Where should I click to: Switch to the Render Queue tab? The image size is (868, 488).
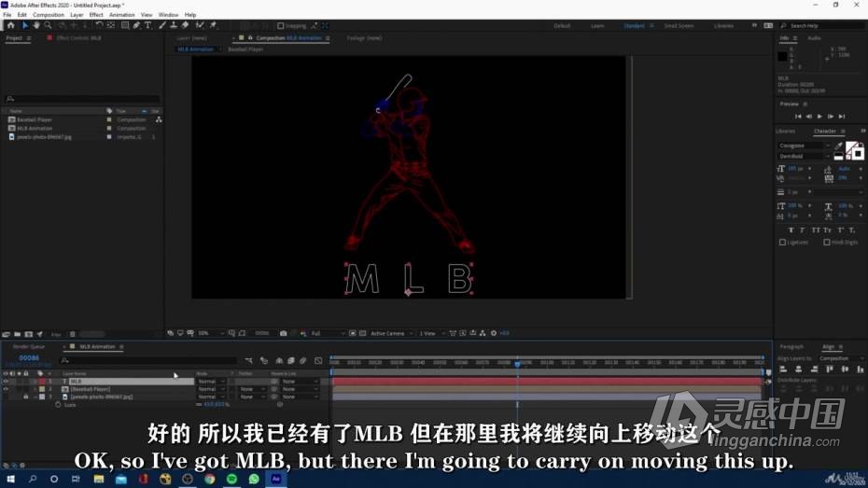[x=29, y=347]
